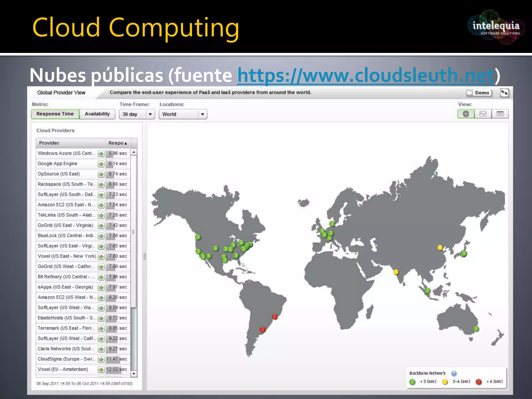The height and width of the screenshot is (399, 532).
Task: Click arrow icon for SoftLayer US East Virginia
Action: (101, 246)
